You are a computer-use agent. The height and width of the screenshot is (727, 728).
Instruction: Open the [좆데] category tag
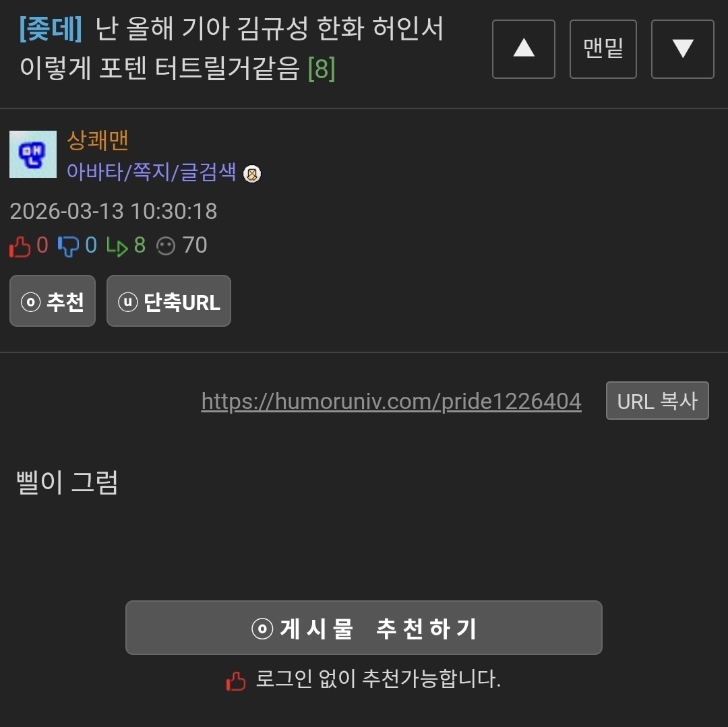51,29
